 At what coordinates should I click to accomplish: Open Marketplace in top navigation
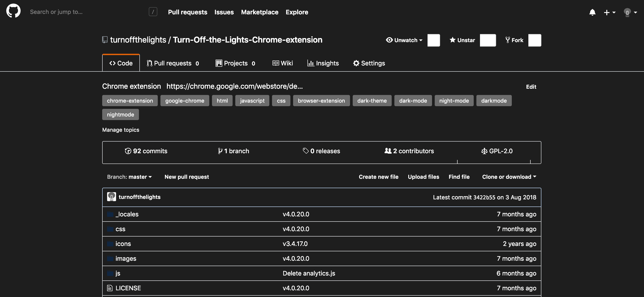click(x=259, y=12)
